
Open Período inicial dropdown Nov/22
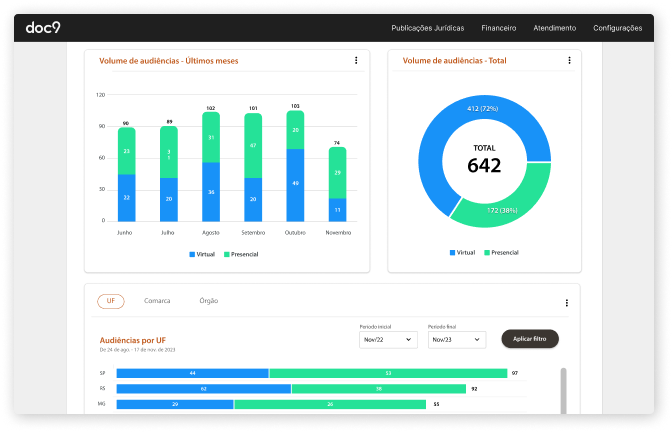click(388, 339)
